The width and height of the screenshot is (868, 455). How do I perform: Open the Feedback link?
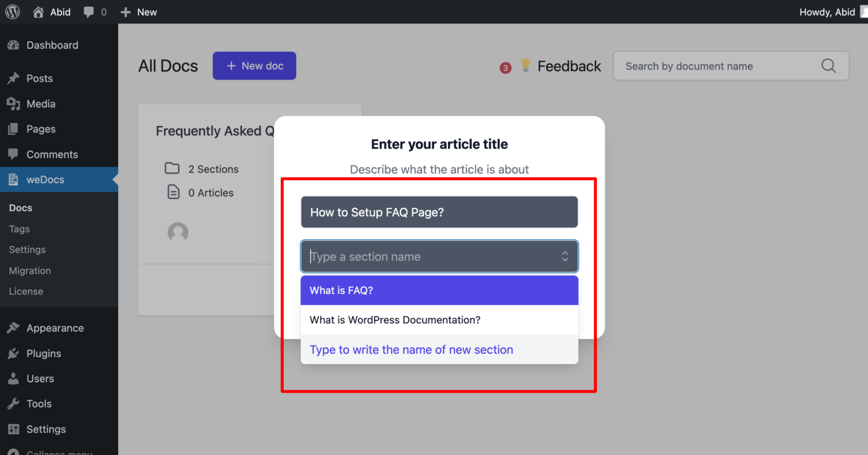569,66
